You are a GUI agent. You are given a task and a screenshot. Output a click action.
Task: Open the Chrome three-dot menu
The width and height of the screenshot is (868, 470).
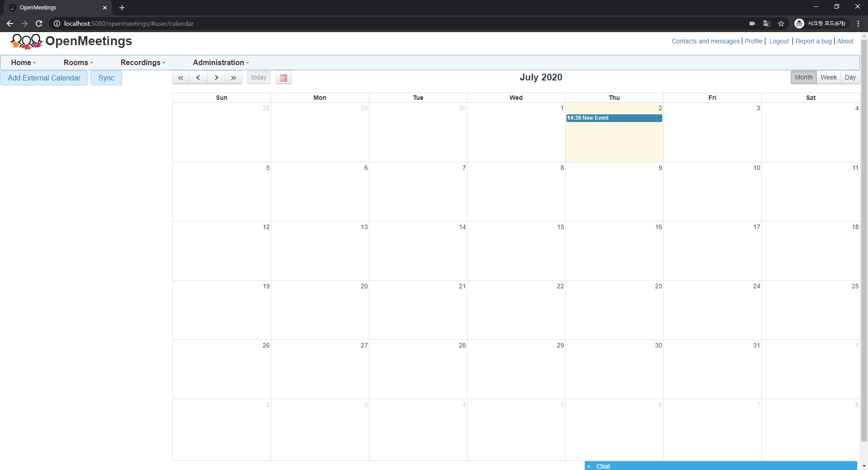(858, 23)
